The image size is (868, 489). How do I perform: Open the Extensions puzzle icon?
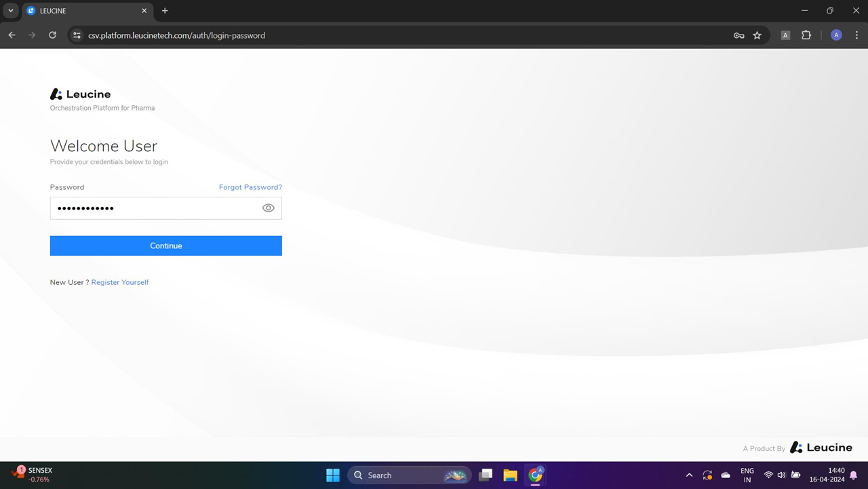(806, 35)
